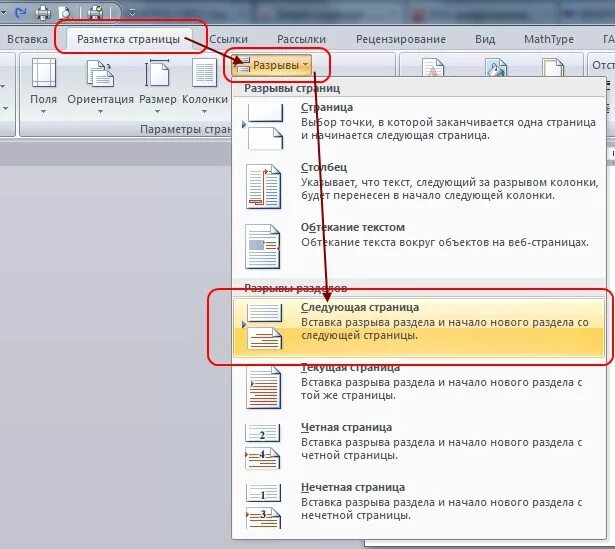Screen dimensions: 615x549
Task: Click the page color paint bucket icon
Action: (496, 67)
